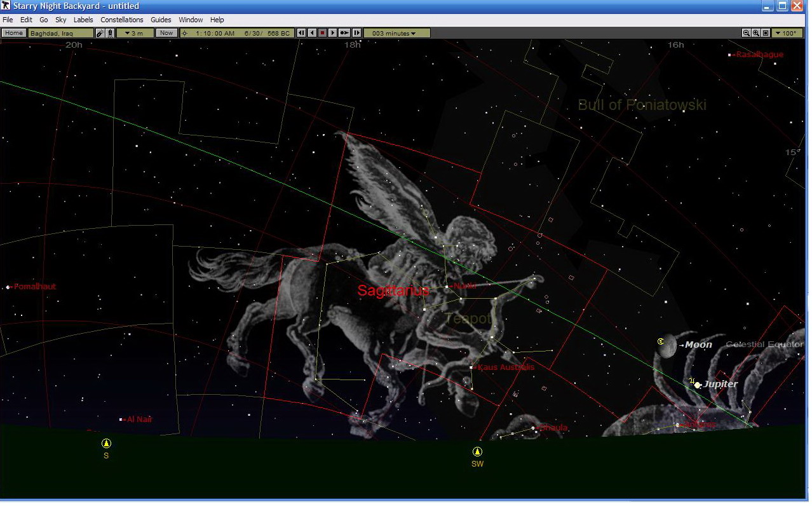Click the real-time flow button
Screen dimensions: 812x506
click(344, 33)
